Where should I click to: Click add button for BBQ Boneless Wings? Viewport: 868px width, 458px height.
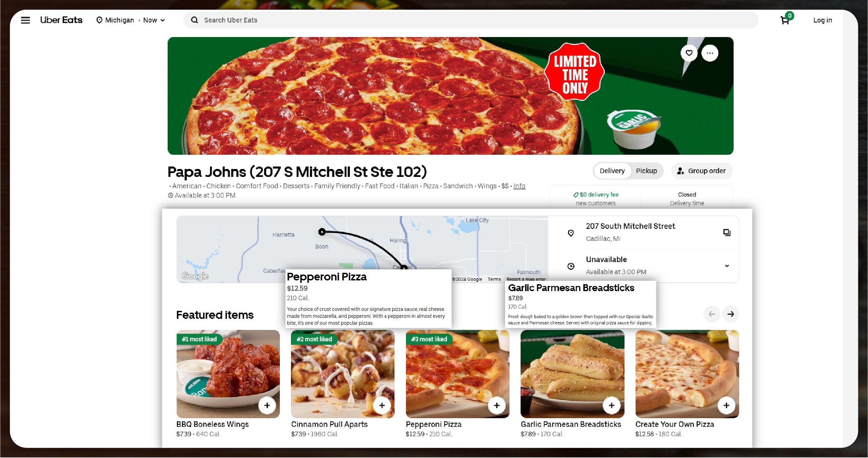click(x=267, y=405)
